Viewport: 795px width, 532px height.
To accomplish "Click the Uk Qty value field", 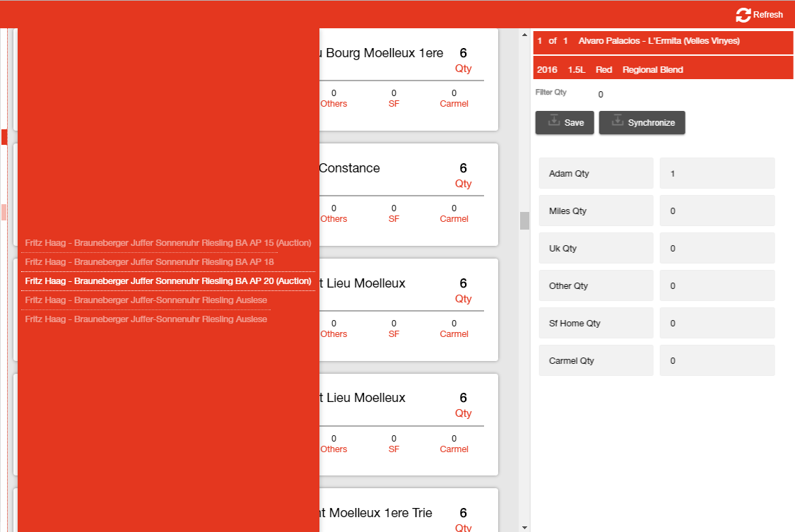I will coord(717,248).
